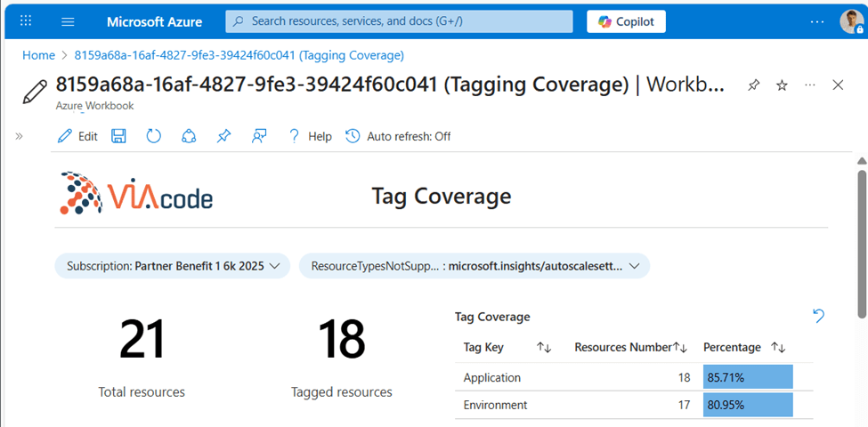
Task: Click the Save icon in workbook toolbar
Action: pyautogui.click(x=118, y=136)
